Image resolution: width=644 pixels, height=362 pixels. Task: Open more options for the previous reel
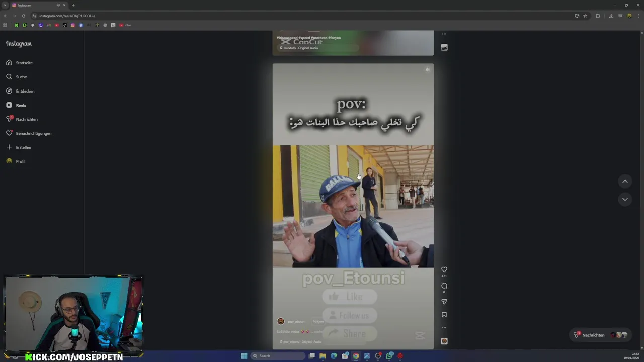(444, 34)
